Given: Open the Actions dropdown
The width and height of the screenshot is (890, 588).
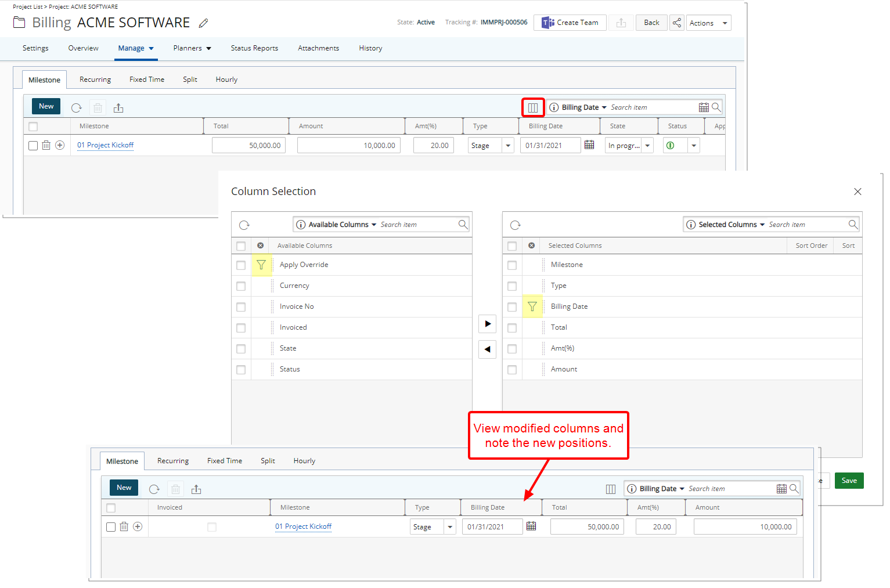Looking at the screenshot, I should 708,23.
